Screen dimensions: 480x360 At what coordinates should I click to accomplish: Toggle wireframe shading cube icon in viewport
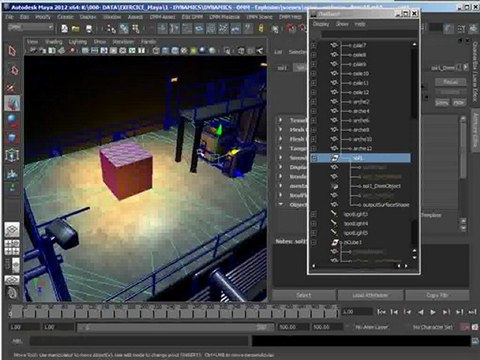[x=156, y=51]
